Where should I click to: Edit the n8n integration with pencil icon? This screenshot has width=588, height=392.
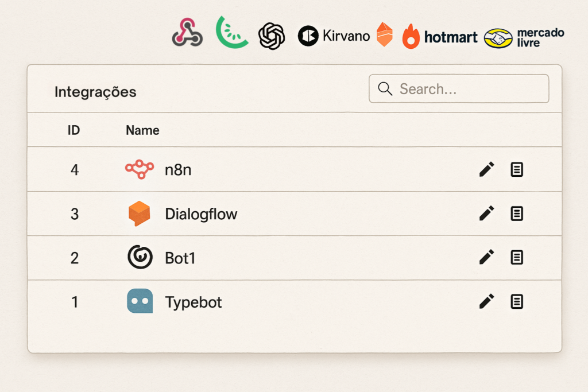487,169
